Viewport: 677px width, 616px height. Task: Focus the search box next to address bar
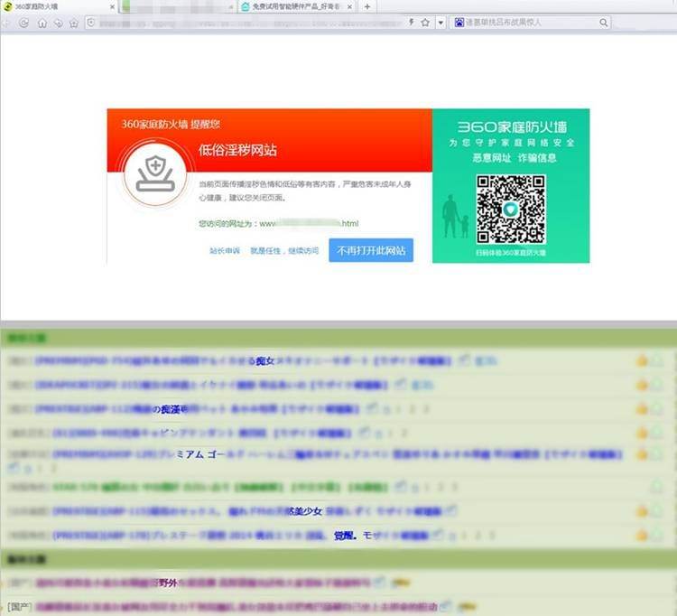coord(531,23)
